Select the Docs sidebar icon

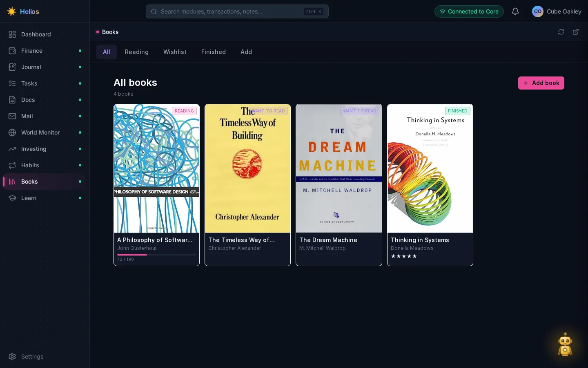coord(12,100)
